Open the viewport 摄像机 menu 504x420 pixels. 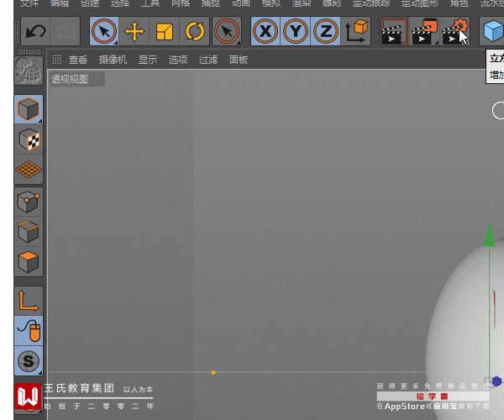pyautogui.click(x=113, y=60)
